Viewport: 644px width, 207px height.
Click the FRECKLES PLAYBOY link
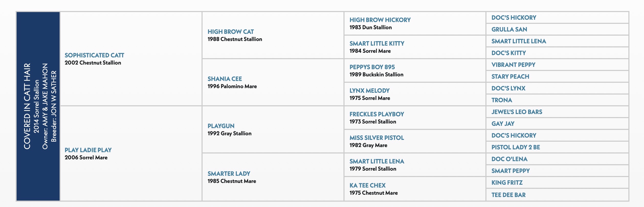[x=377, y=114]
